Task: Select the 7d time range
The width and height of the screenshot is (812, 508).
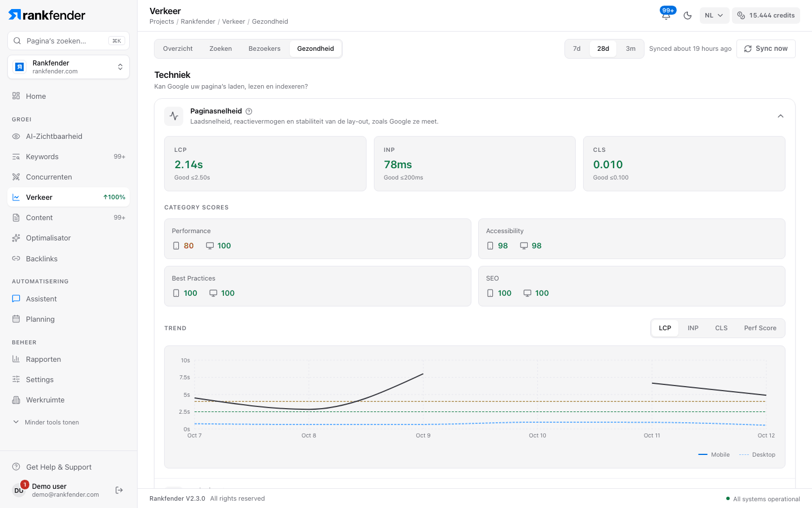Action: (x=577, y=49)
